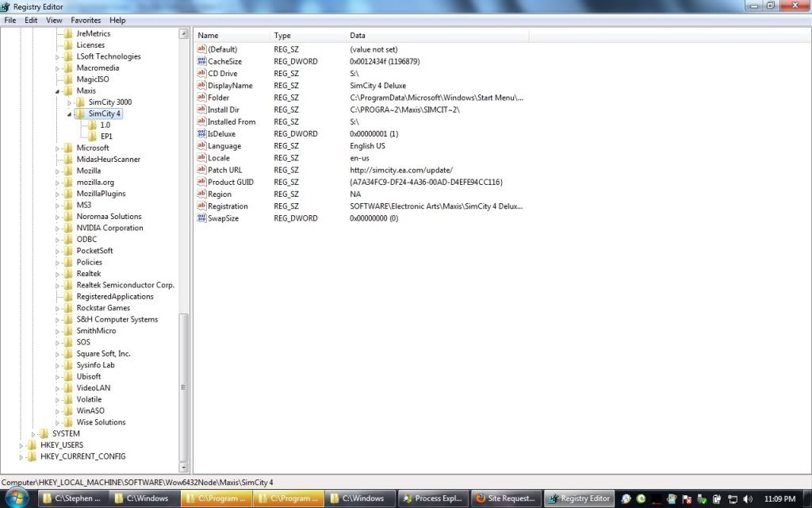Click the 'http://simcity.ea.com/update/' data text

pos(401,170)
